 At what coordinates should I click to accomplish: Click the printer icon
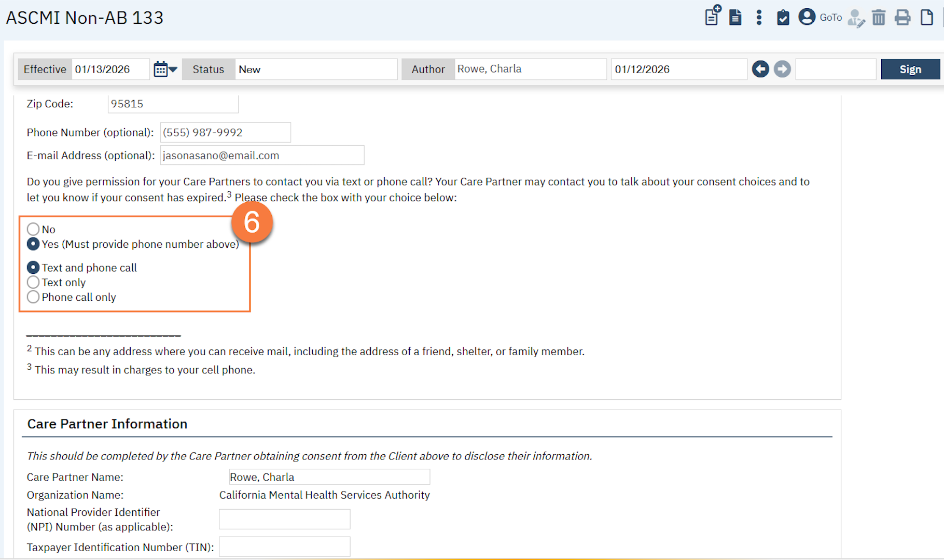click(x=903, y=18)
